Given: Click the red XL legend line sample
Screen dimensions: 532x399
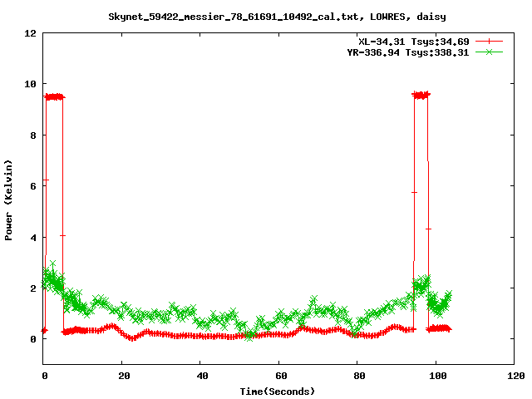Looking at the screenshot, I should 489,42.
